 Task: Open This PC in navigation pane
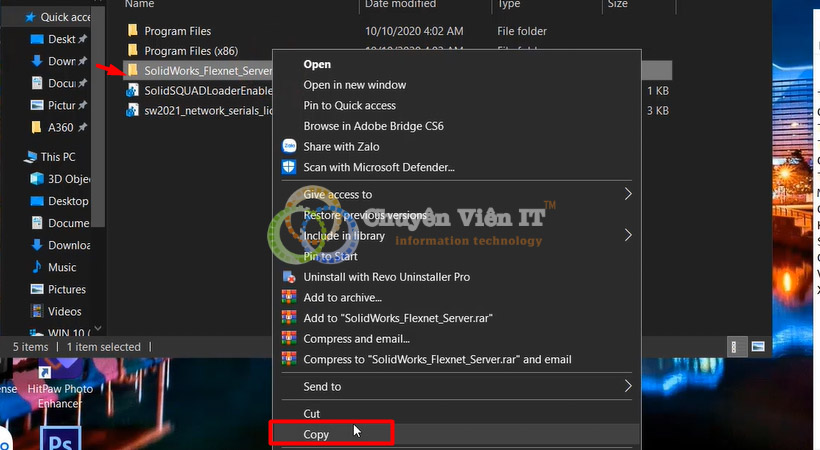click(57, 157)
